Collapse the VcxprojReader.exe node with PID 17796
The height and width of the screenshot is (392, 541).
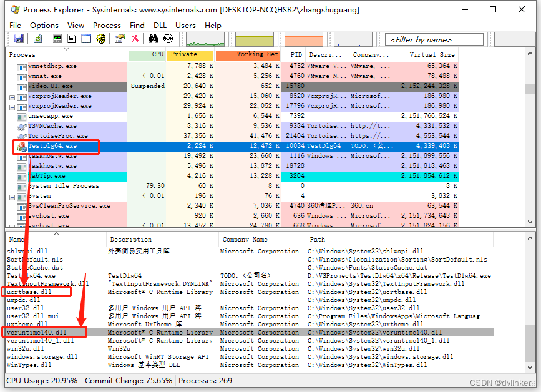coord(12,107)
